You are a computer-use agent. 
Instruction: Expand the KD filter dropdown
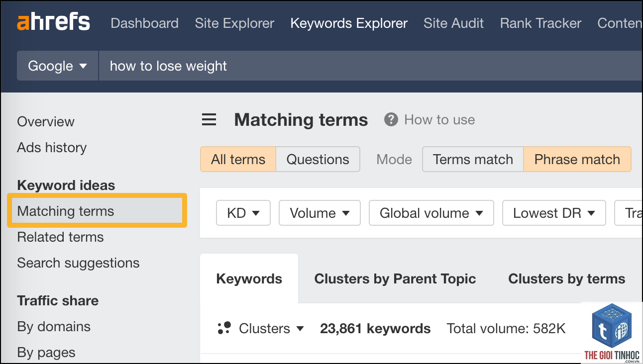243,213
